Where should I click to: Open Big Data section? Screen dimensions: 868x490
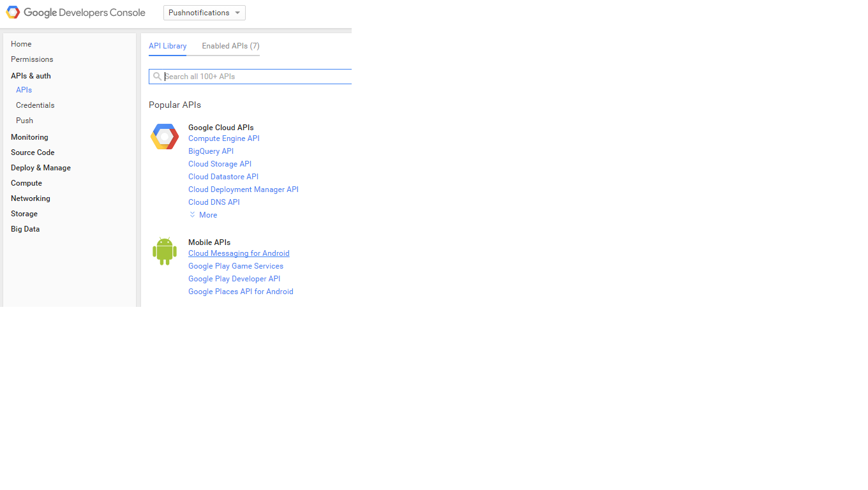25,229
